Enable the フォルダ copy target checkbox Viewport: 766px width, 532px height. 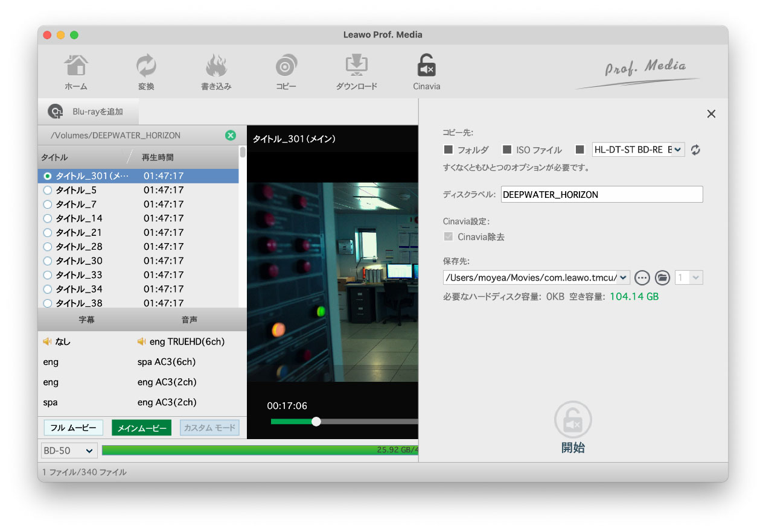pyautogui.click(x=448, y=150)
